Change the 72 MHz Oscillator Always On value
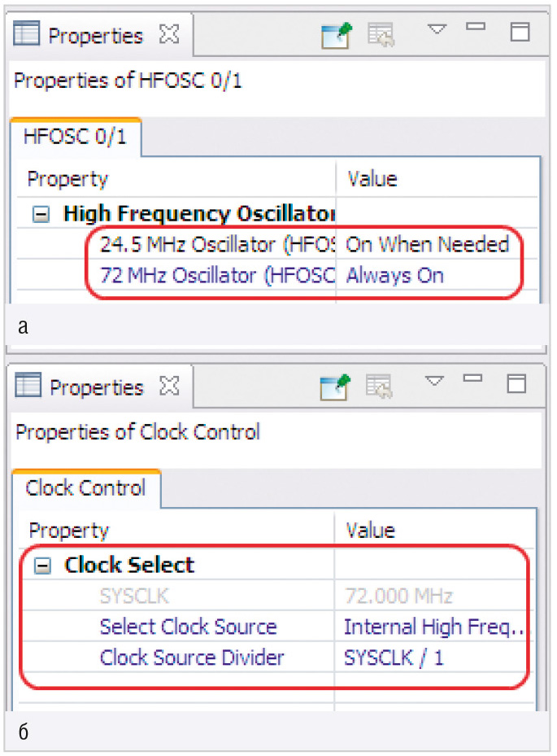 pos(395,275)
